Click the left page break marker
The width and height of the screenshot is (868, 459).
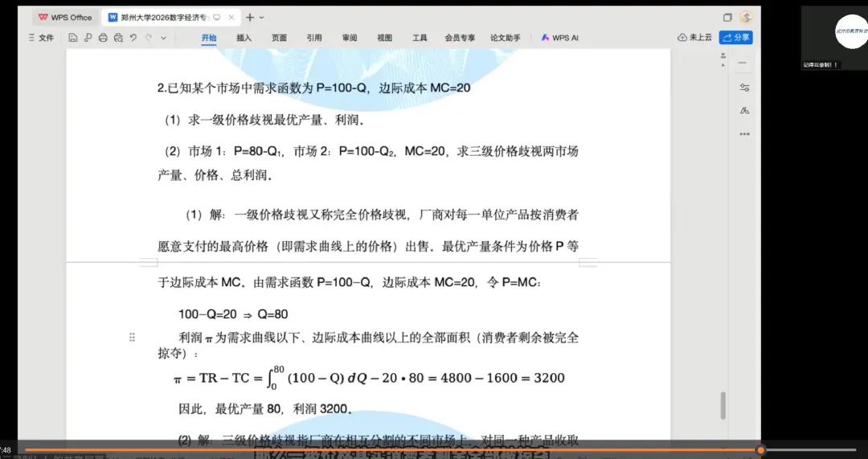(x=149, y=262)
